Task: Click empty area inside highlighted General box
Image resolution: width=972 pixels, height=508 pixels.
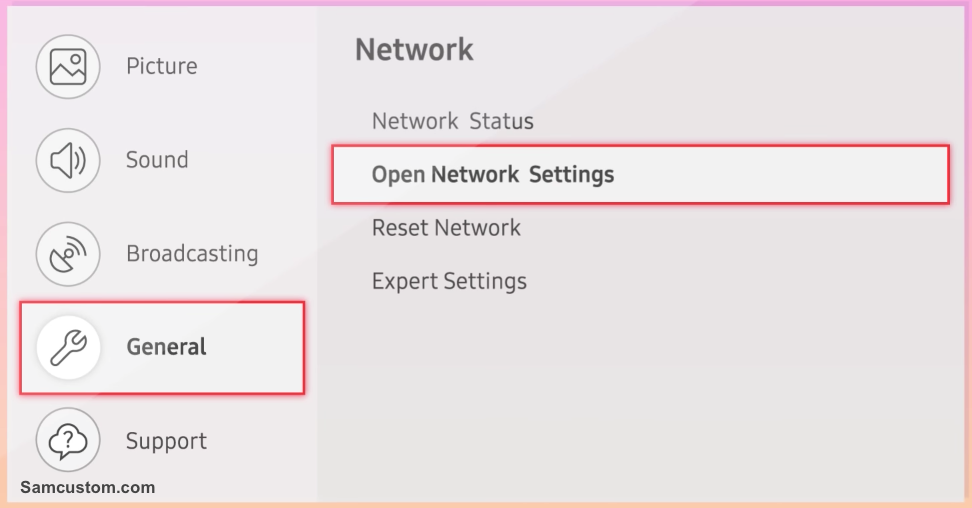Action: click(254, 347)
